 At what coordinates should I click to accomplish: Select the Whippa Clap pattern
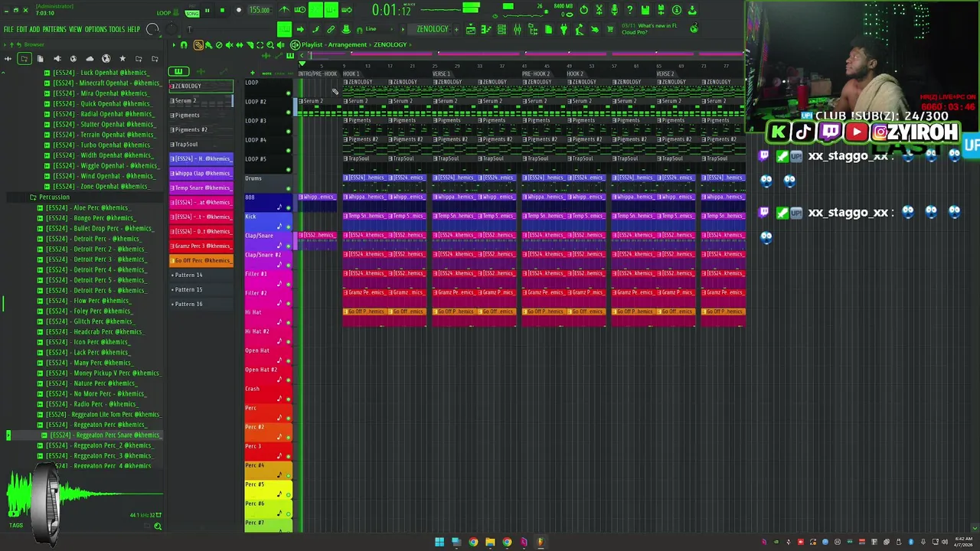pos(201,173)
